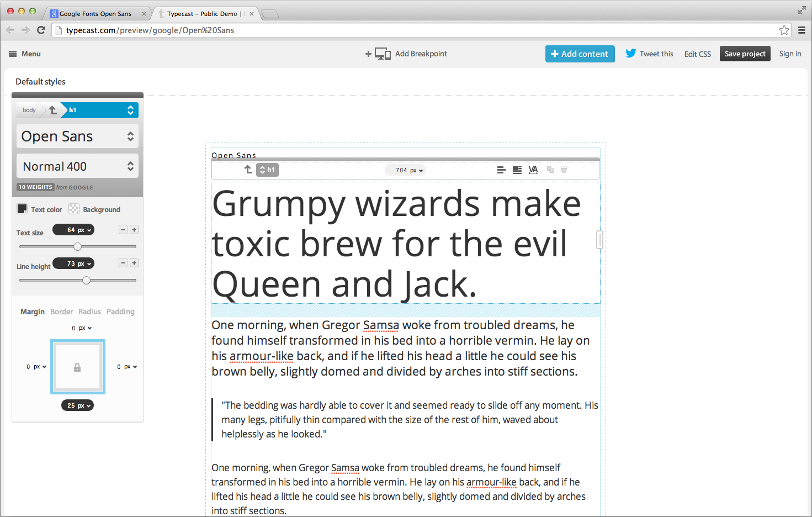Viewport: 812px width, 517px height.
Task: Select the Typecast Public Demo browser tab
Action: tap(205, 14)
